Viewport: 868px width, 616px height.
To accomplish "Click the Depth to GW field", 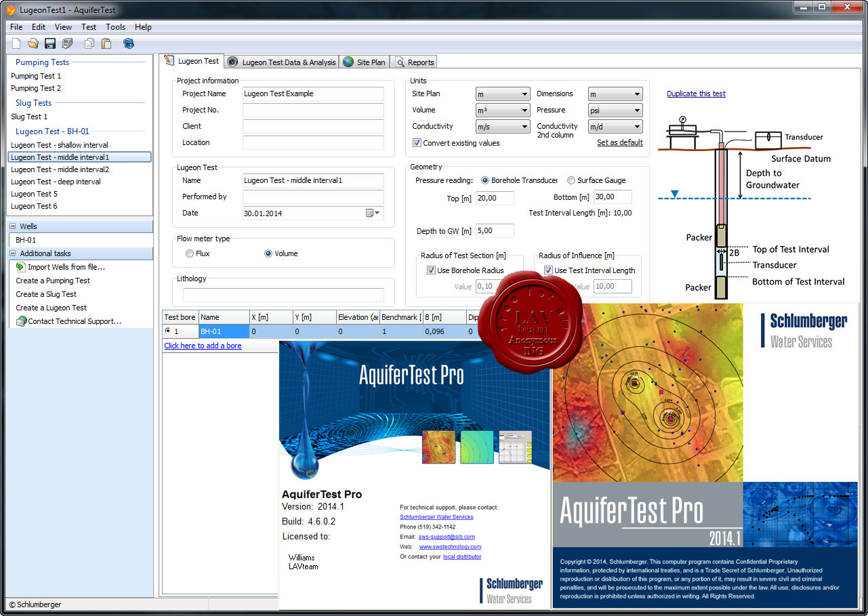I will pos(495,231).
